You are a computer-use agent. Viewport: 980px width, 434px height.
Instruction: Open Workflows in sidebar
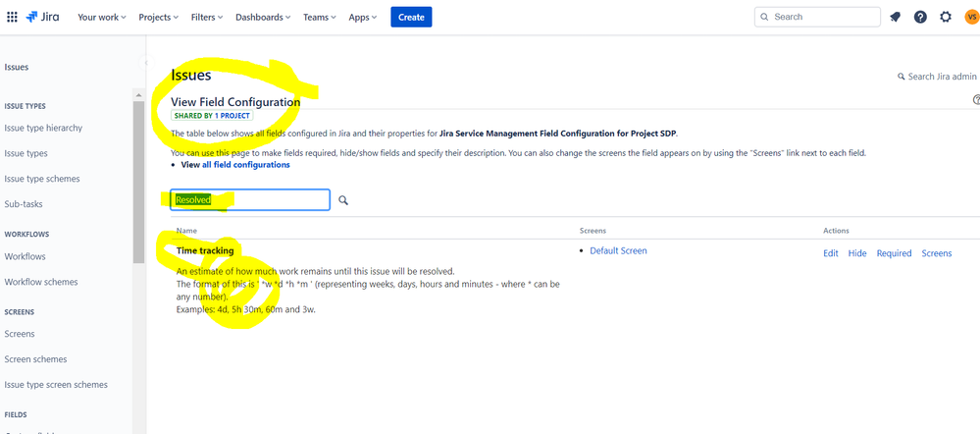25,256
